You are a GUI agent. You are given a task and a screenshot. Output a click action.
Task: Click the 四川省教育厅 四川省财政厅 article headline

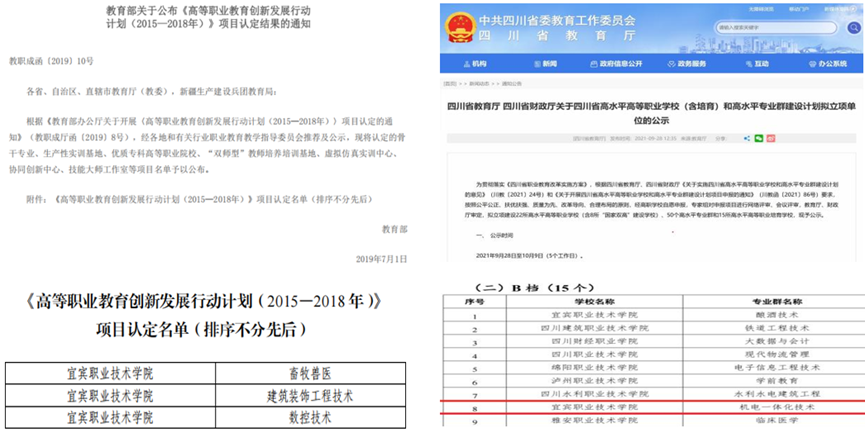(x=648, y=111)
